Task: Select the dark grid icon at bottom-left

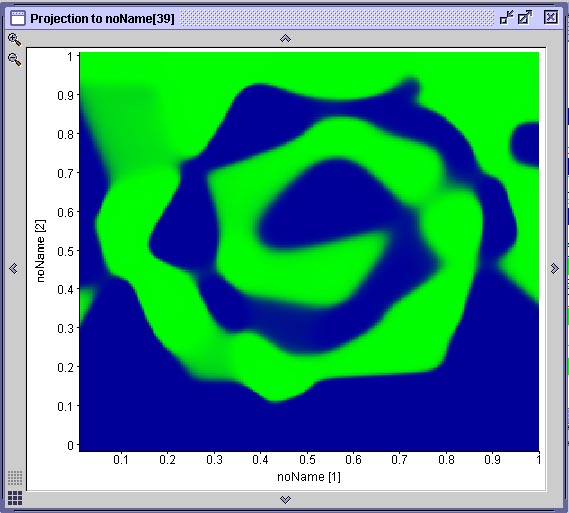Action: click(x=15, y=498)
